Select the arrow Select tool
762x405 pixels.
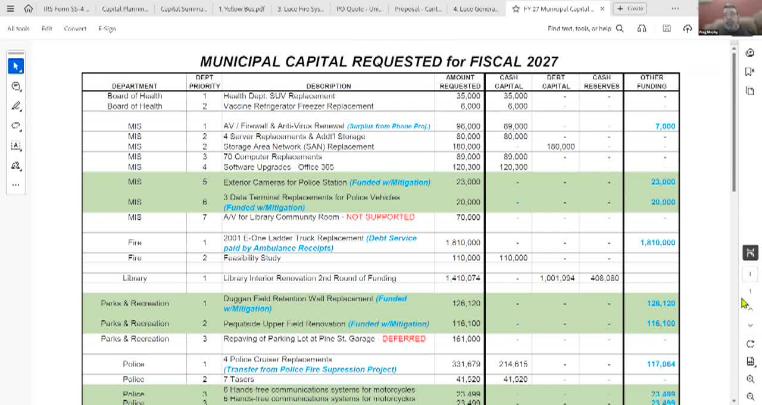point(16,66)
